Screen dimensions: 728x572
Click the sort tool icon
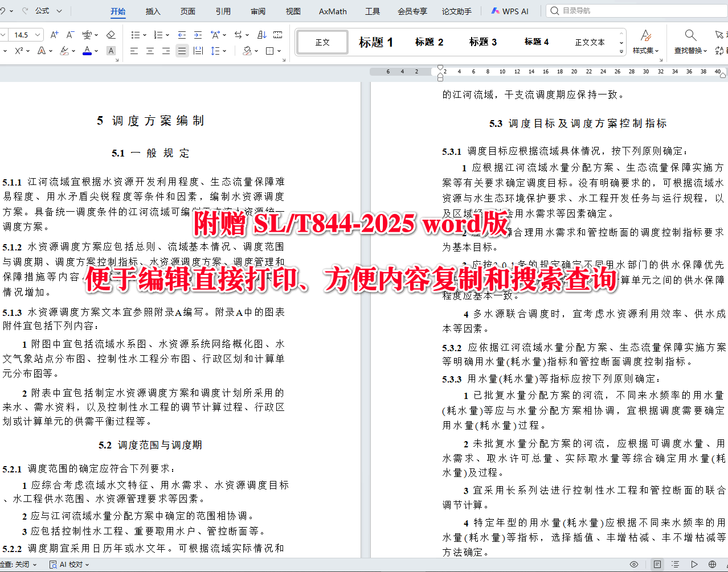pyautogui.click(x=263, y=34)
